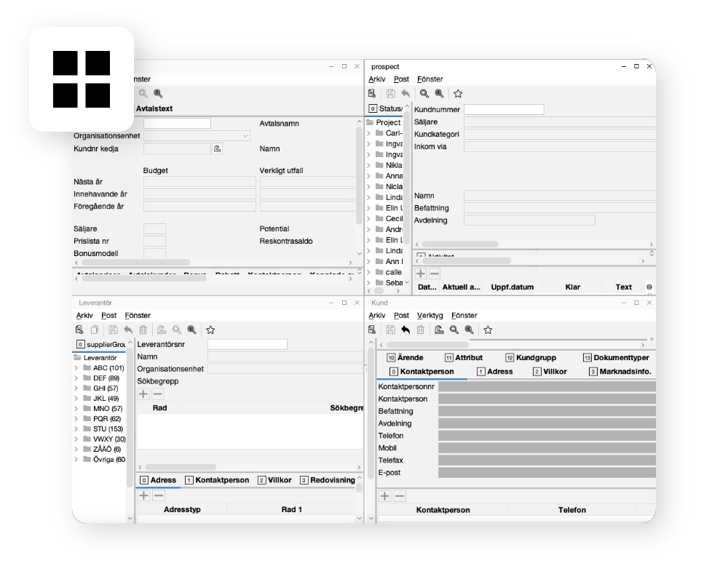Click the lookup icon beside Kundnr kedja field
728x582 pixels.
pos(217,148)
